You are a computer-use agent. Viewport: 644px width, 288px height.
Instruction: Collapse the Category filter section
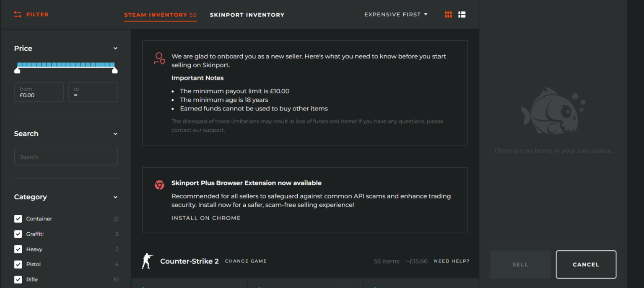(115, 197)
